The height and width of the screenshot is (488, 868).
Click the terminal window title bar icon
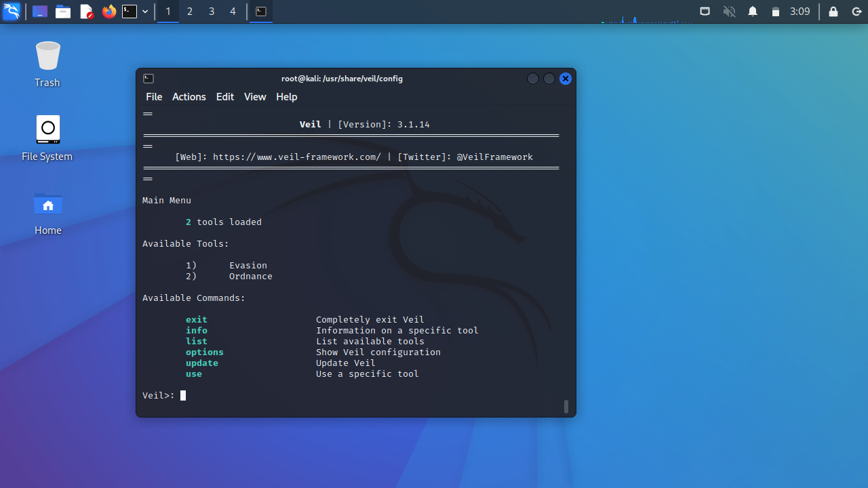point(149,79)
